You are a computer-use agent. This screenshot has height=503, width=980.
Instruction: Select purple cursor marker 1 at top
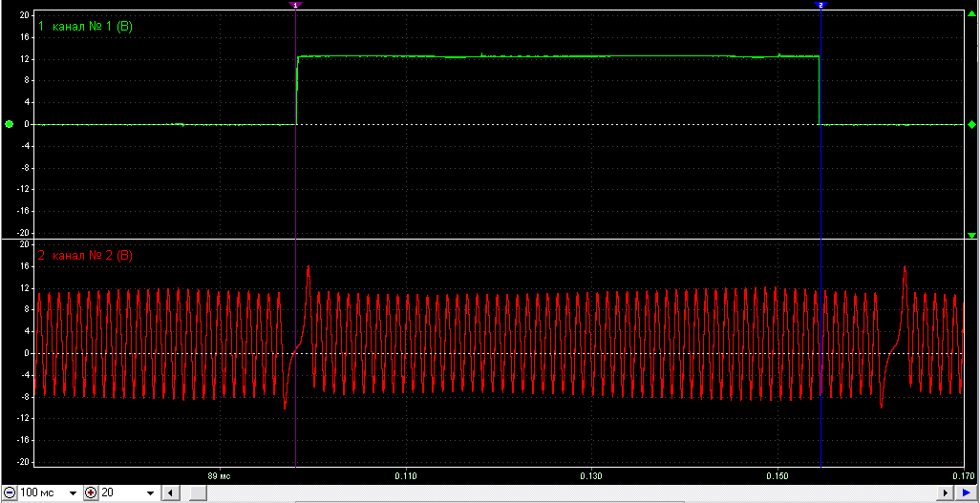296,5
